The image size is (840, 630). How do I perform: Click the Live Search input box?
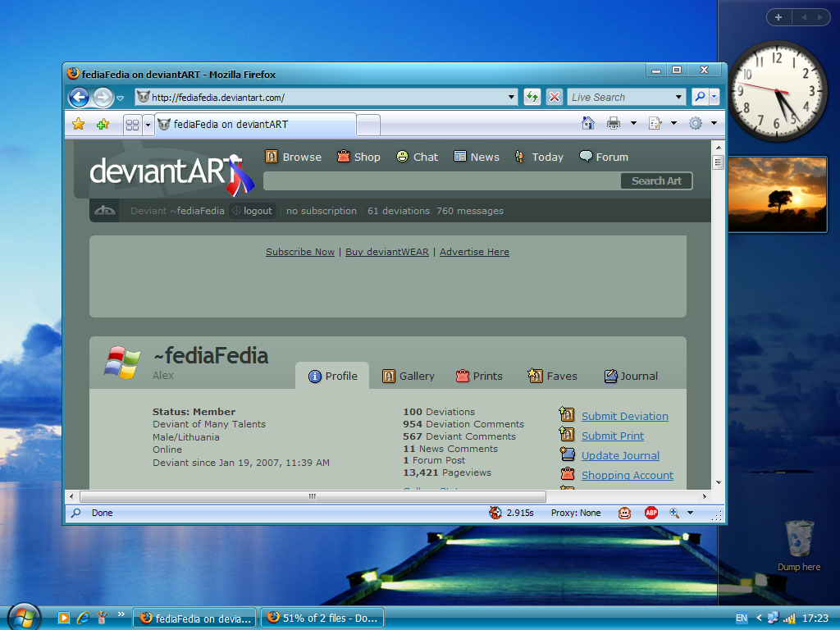pyautogui.click(x=620, y=98)
